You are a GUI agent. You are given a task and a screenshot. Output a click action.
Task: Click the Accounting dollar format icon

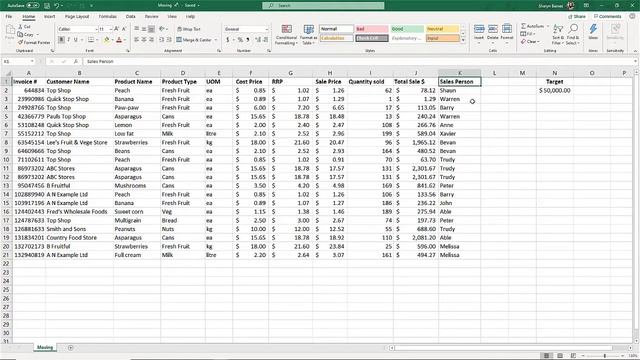click(227, 40)
